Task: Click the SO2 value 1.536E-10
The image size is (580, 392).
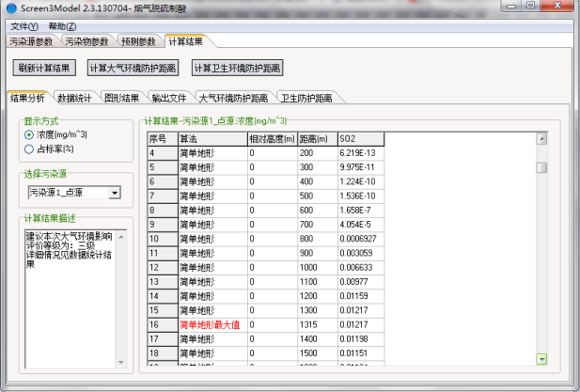Action: 361,196
